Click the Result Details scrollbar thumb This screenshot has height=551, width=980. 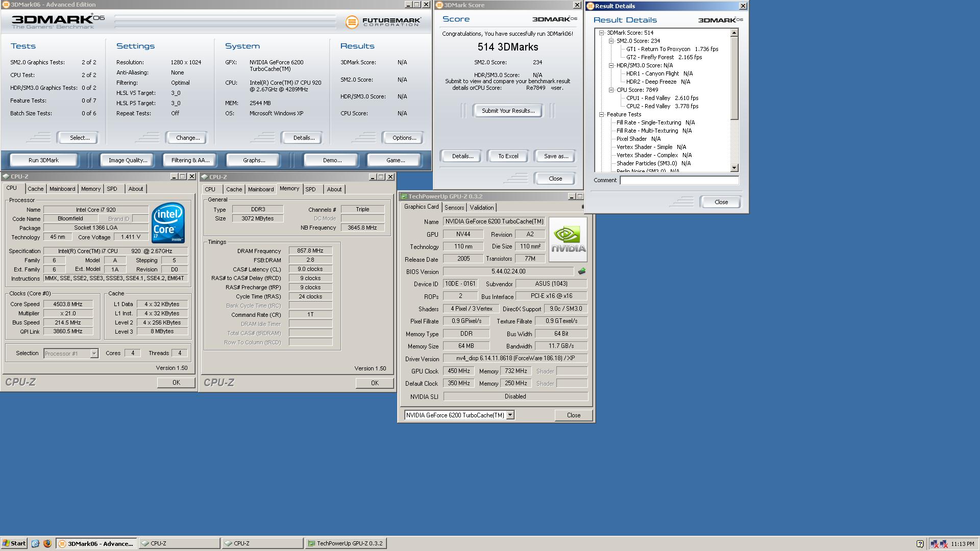(734, 78)
